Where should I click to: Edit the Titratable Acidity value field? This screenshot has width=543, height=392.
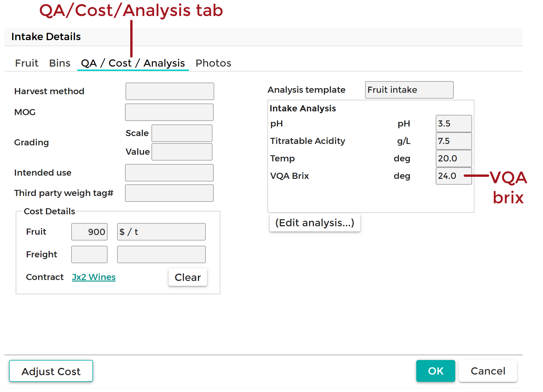tap(454, 141)
